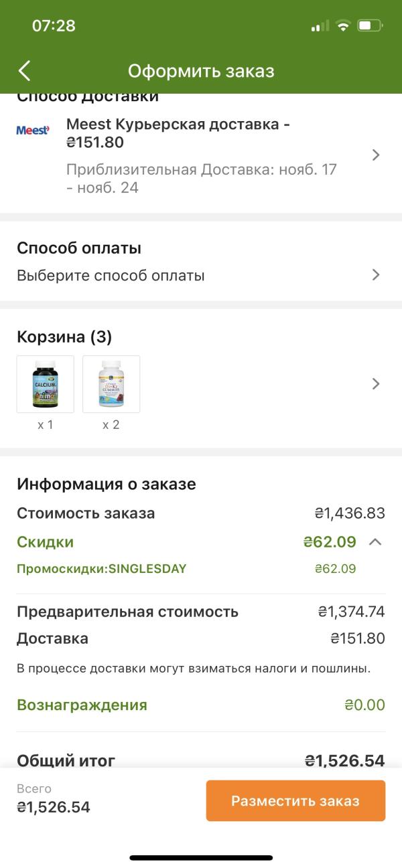Image resolution: width=402 pixels, height=868 pixels.
Task: Open payment method selection chevron
Action: click(376, 274)
